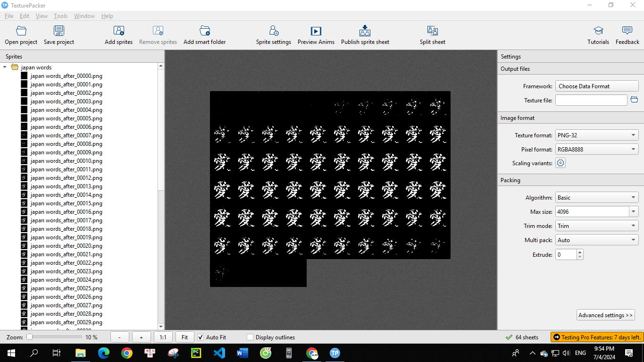Enable Display outlines
The width and height of the screenshot is (644, 362).
point(250,337)
